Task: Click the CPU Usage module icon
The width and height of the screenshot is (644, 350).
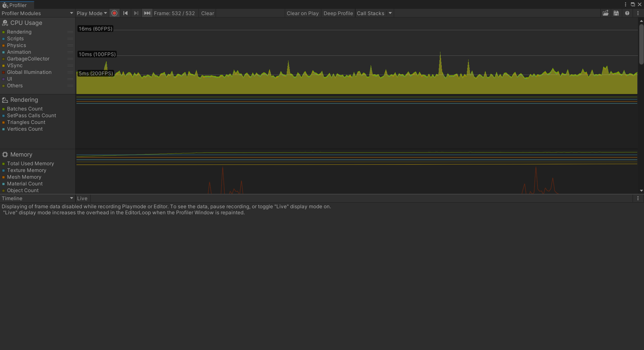Action: tap(5, 23)
